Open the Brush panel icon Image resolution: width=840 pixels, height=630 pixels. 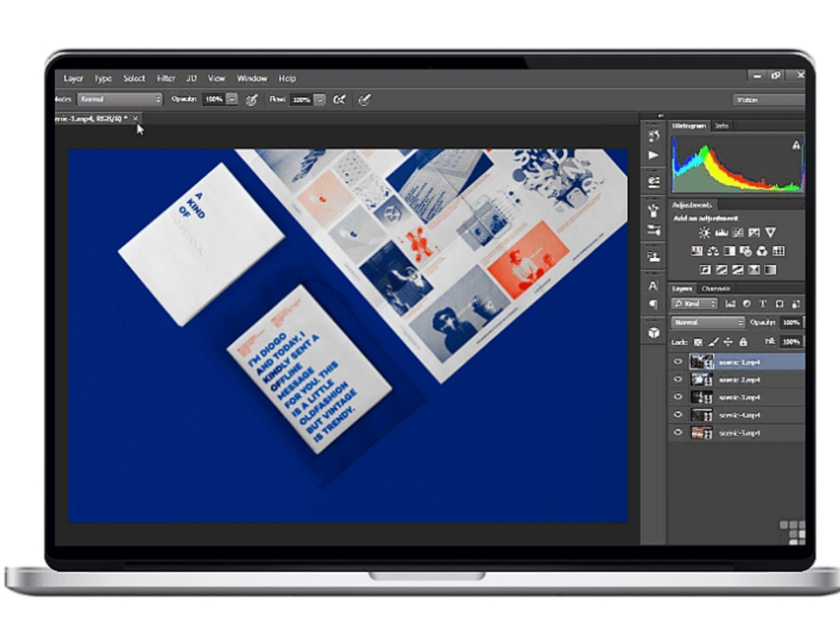[x=654, y=210]
